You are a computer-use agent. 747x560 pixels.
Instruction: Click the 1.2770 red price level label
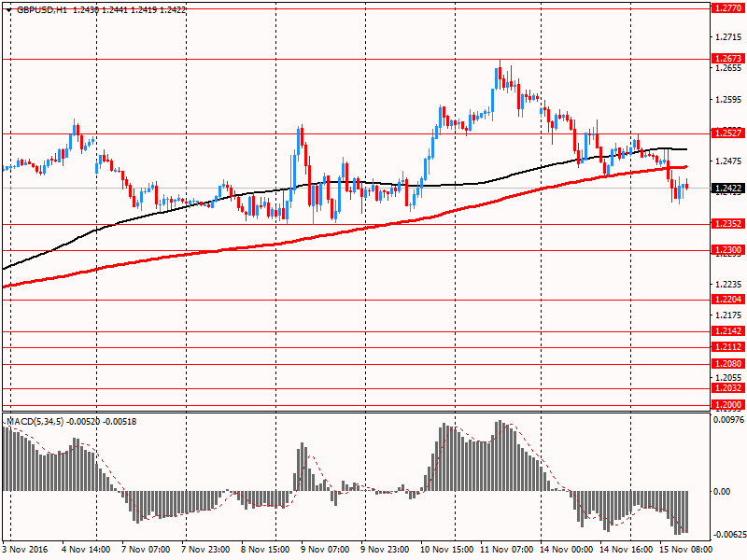coord(726,7)
